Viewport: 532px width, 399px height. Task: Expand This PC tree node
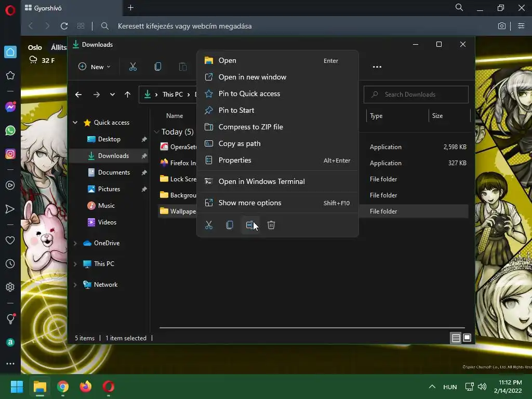[x=75, y=264]
